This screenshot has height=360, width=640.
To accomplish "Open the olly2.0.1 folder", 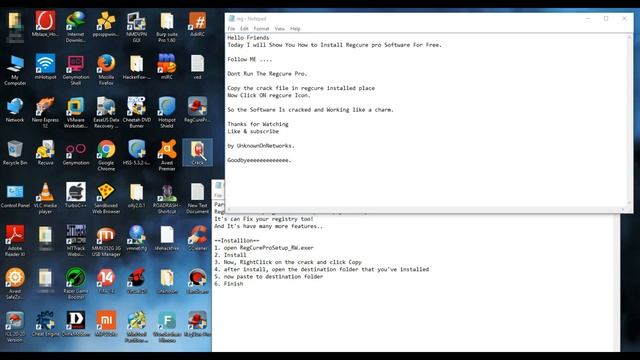I will 136,196.
